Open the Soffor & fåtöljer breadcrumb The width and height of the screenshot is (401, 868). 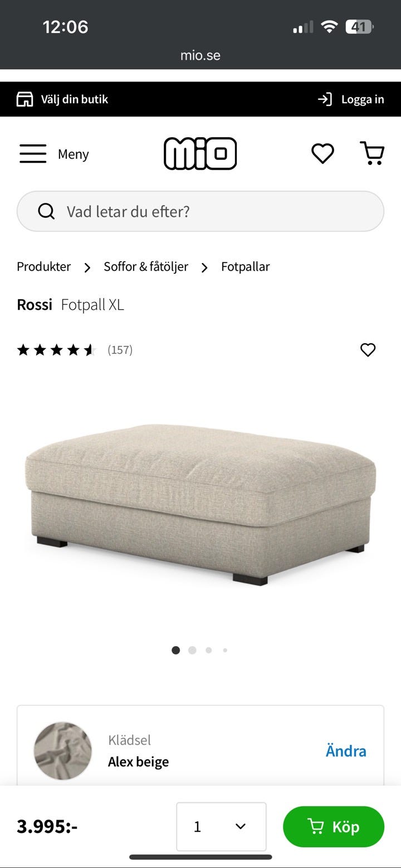pos(146,267)
